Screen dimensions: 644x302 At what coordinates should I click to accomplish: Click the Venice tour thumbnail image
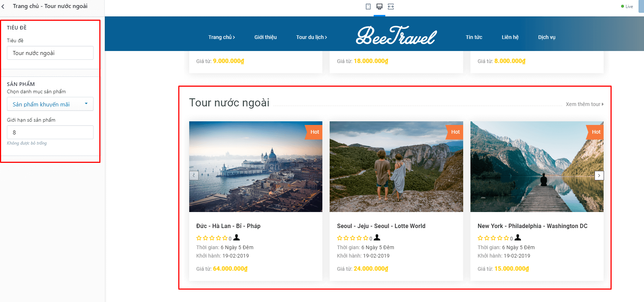(x=256, y=166)
